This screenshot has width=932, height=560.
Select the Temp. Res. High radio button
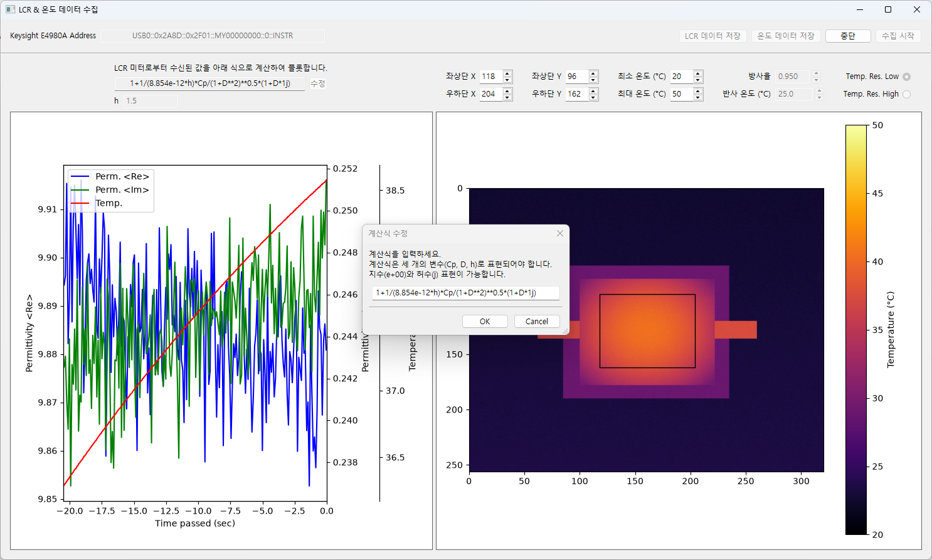coord(906,94)
